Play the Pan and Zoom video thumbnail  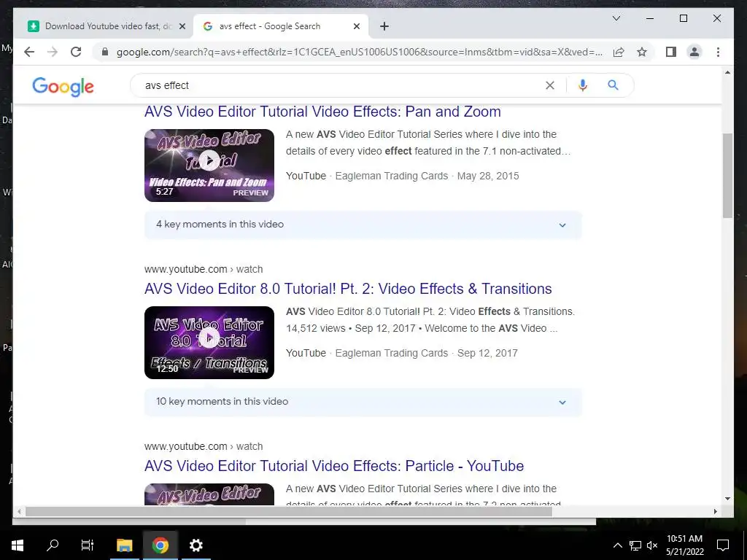tap(209, 166)
